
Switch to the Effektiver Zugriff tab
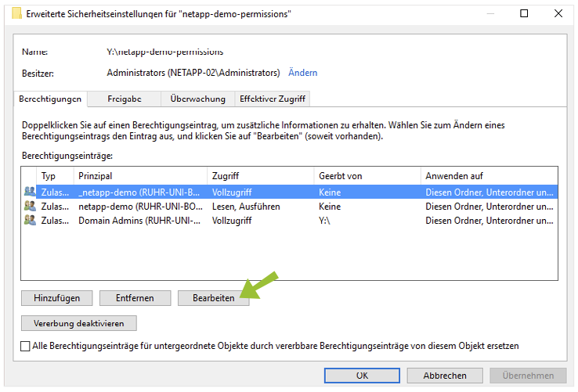(x=273, y=99)
